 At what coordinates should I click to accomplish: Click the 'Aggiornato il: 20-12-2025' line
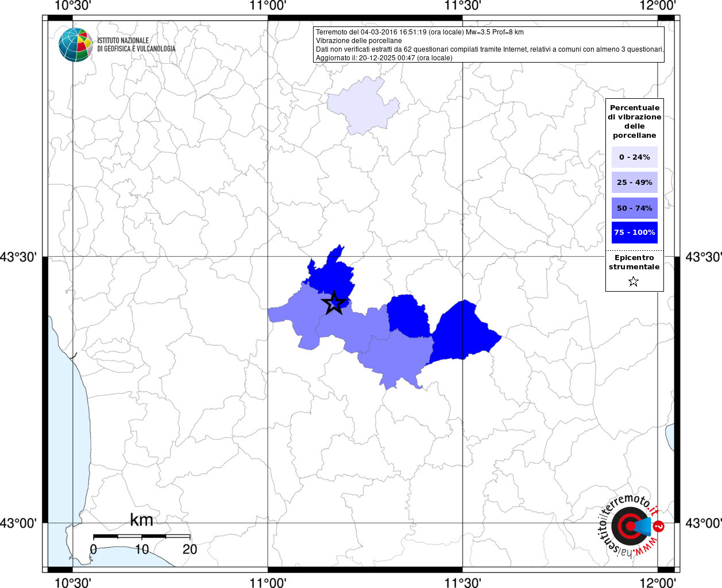(384, 58)
